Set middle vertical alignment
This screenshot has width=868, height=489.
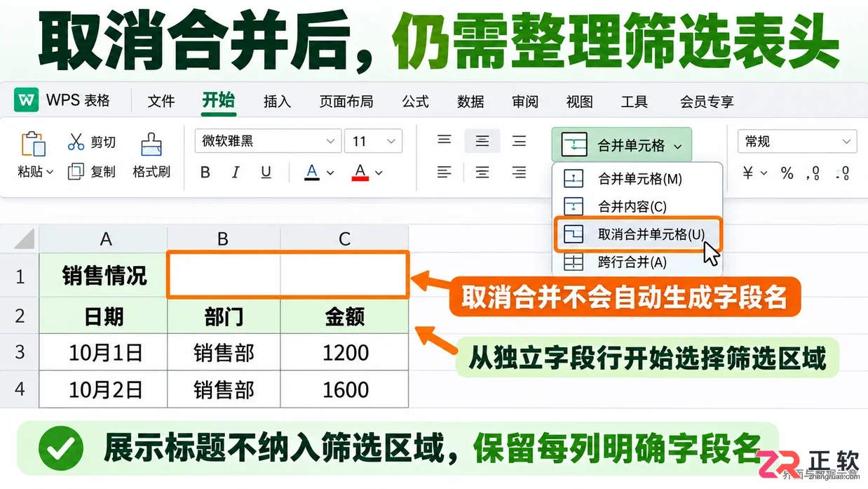(482, 141)
